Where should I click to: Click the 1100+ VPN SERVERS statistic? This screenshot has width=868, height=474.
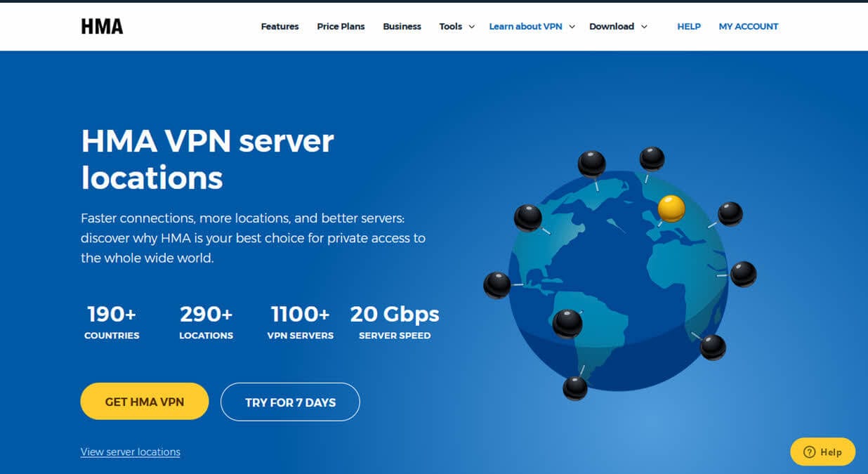click(301, 322)
